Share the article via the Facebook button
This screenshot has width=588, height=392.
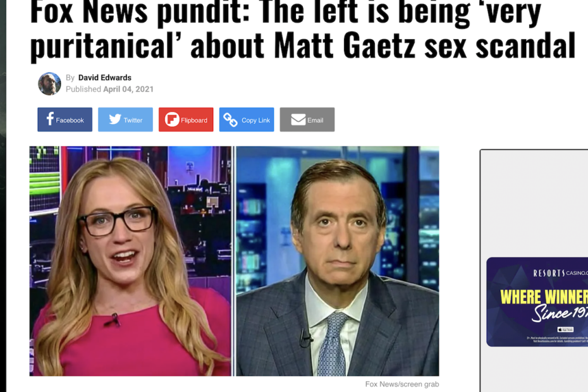(64, 119)
